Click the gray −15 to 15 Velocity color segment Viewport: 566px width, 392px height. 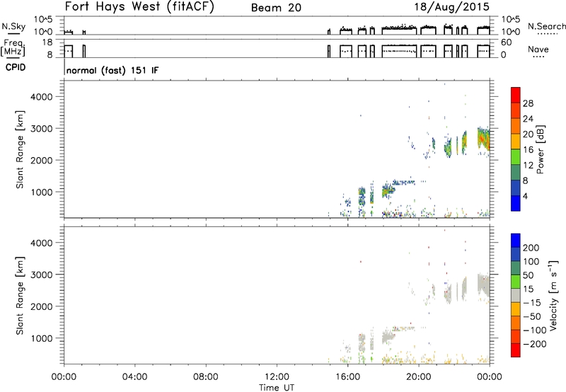[x=516, y=295]
